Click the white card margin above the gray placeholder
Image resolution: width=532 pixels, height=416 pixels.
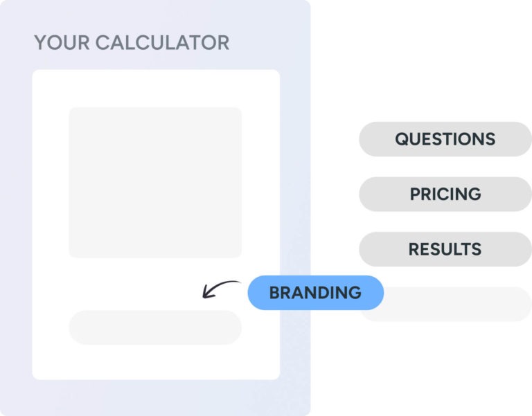click(x=155, y=88)
